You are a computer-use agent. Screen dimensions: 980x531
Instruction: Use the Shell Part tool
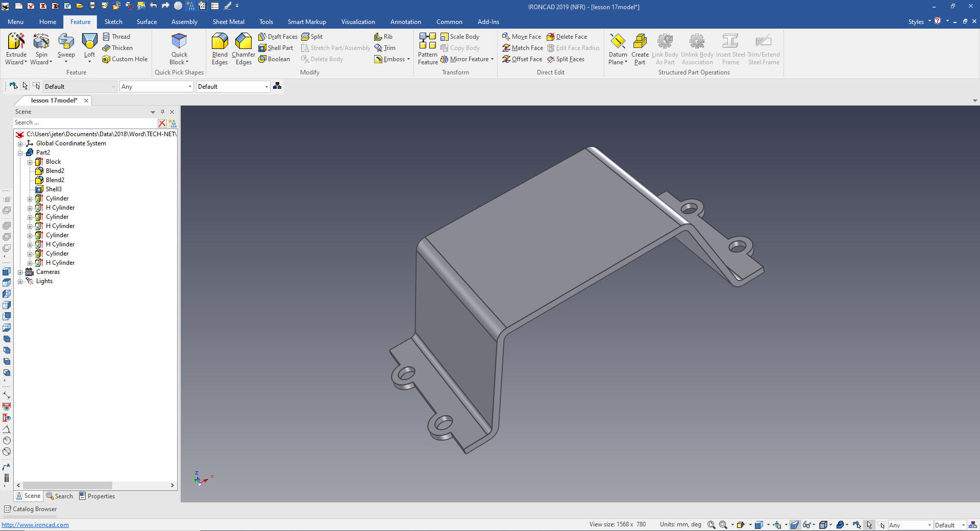tap(276, 48)
